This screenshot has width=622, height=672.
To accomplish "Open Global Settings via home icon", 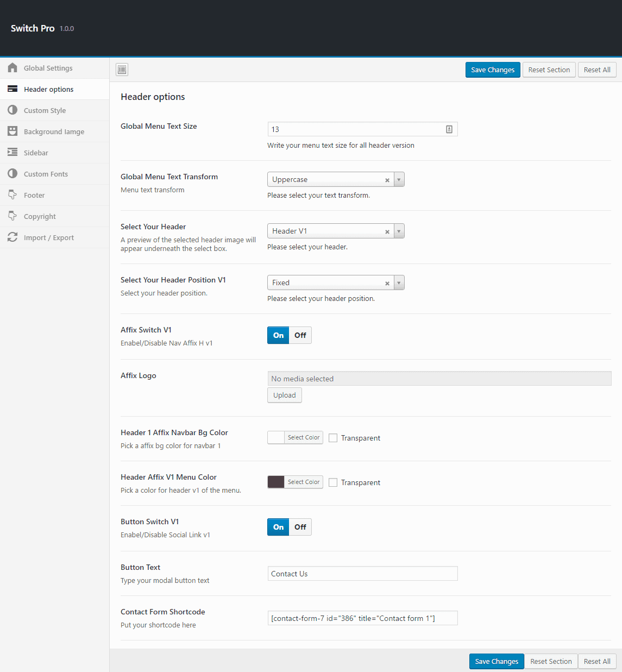I will click(12, 67).
